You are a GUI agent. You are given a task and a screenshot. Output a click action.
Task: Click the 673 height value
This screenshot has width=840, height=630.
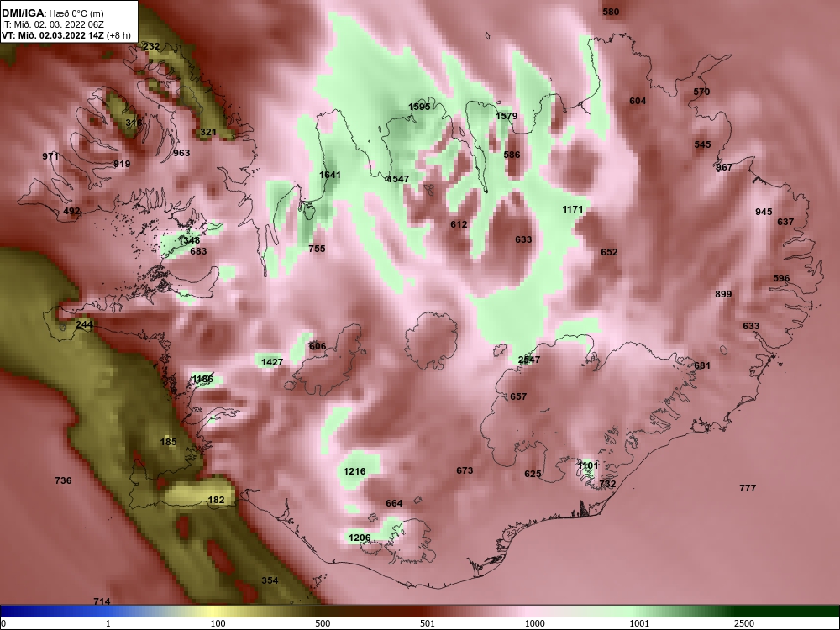465,471
